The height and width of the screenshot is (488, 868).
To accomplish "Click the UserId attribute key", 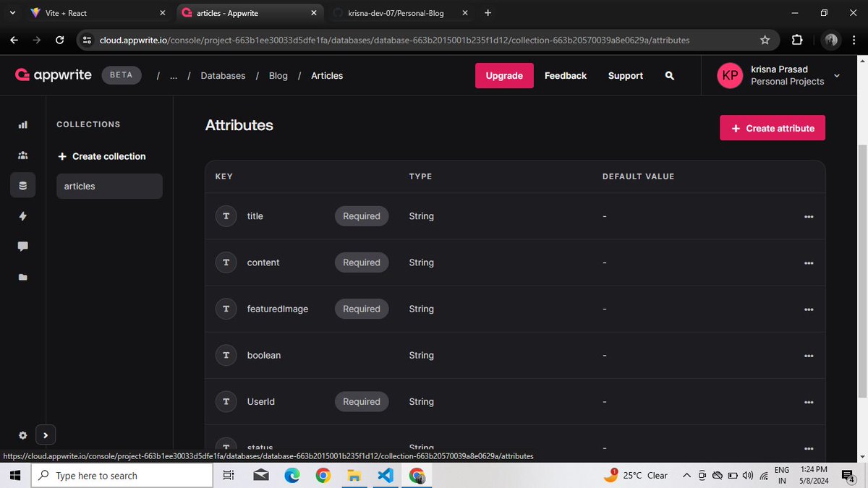I will pyautogui.click(x=261, y=401).
